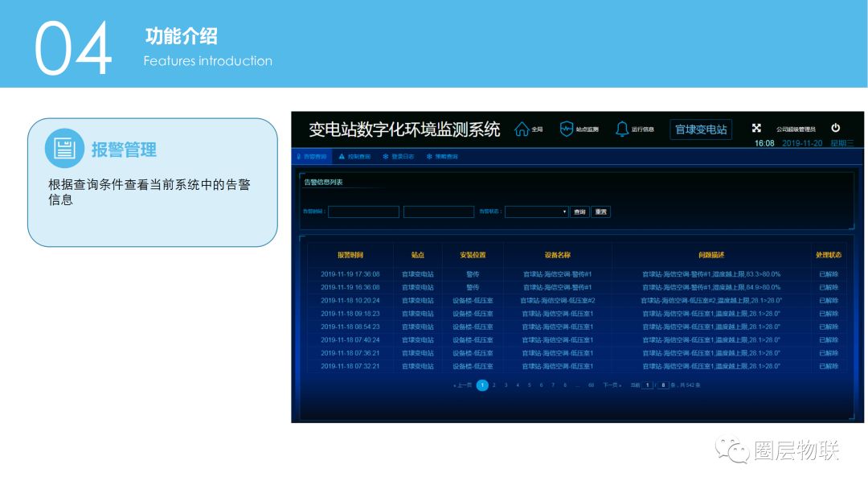
Task: Open 站点监测 shield monitoring icon
Action: pyautogui.click(x=567, y=129)
